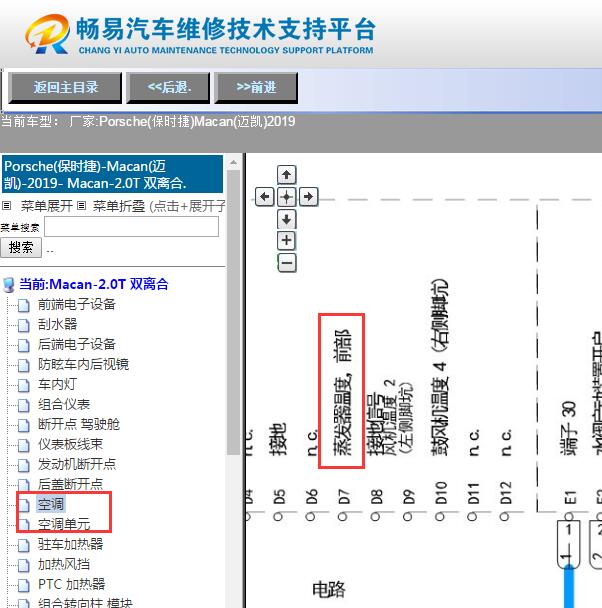Viewport: 602px width, 608px height.
Task: Open the 前端电子设备 tree item
Action: click(77, 304)
